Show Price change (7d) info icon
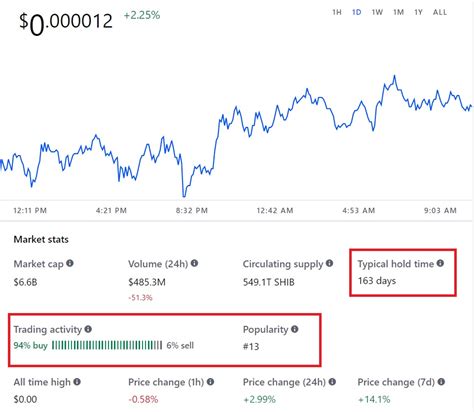Viewport: 474px width, 412px height. (x=441, y=381)
